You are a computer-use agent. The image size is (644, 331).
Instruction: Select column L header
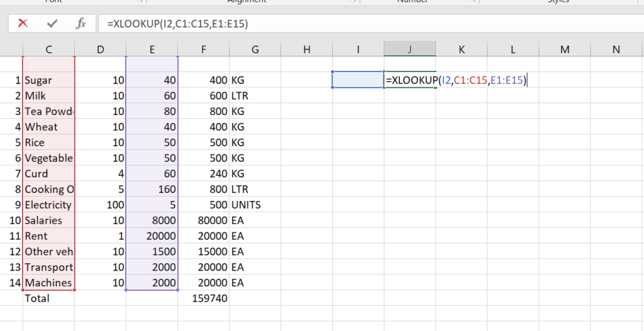pyautogui.click(x=513, y=50)
